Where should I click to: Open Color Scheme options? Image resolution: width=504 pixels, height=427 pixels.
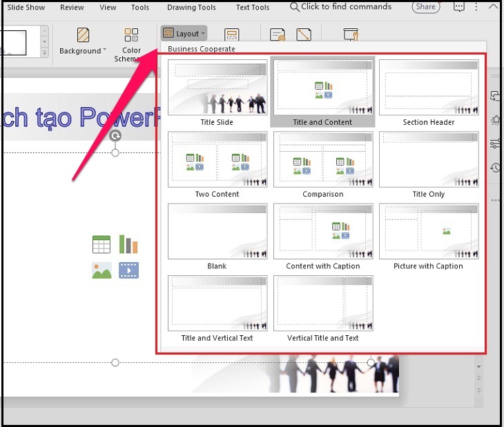(131, 45)
